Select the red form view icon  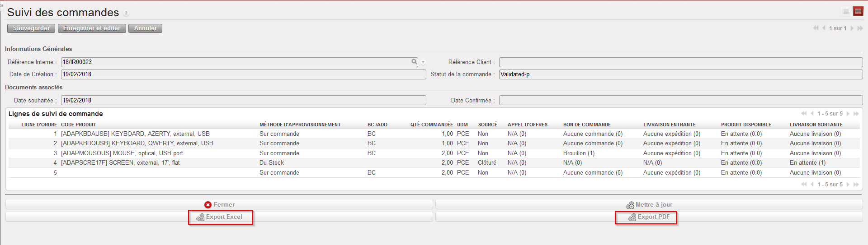[x=858, y=11]
